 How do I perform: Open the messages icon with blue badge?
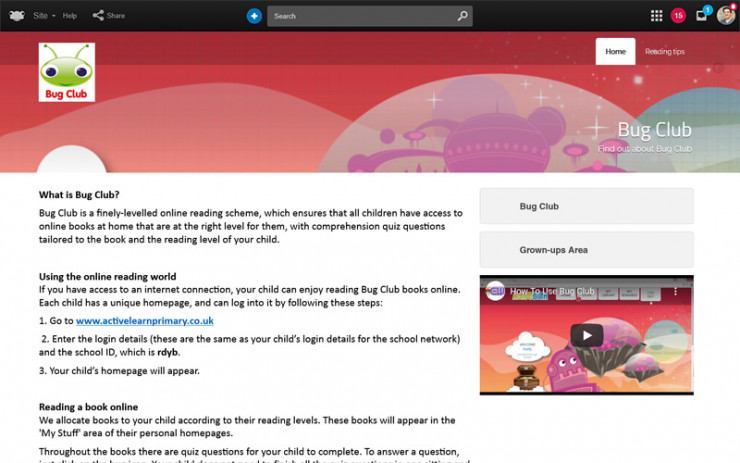point(703,14)
